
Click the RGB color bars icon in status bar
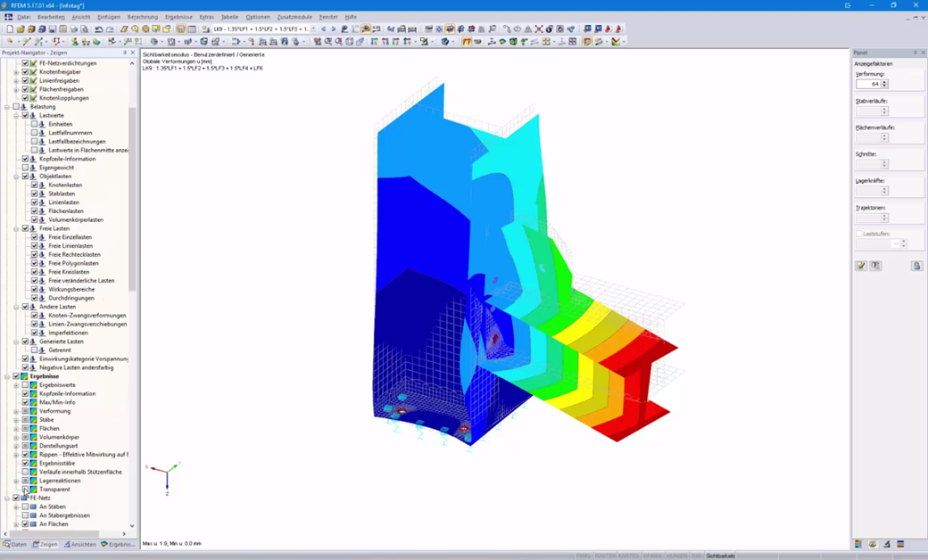tap(900, 544)
